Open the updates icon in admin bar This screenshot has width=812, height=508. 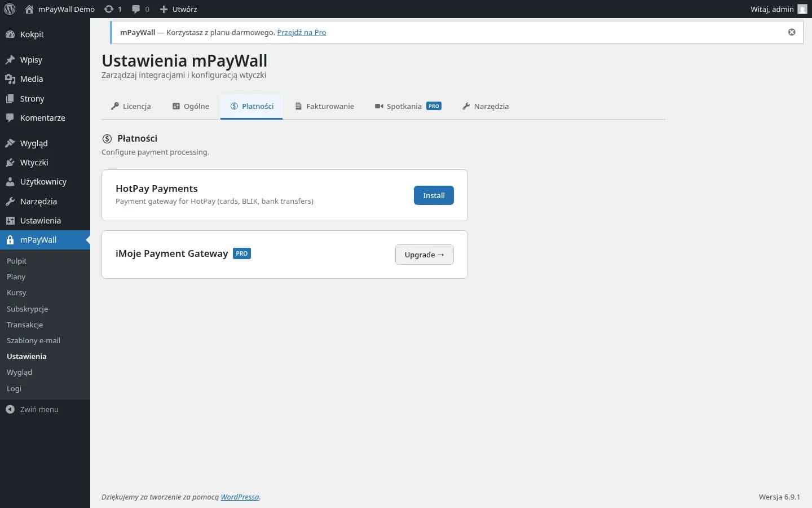coord(109,9)
